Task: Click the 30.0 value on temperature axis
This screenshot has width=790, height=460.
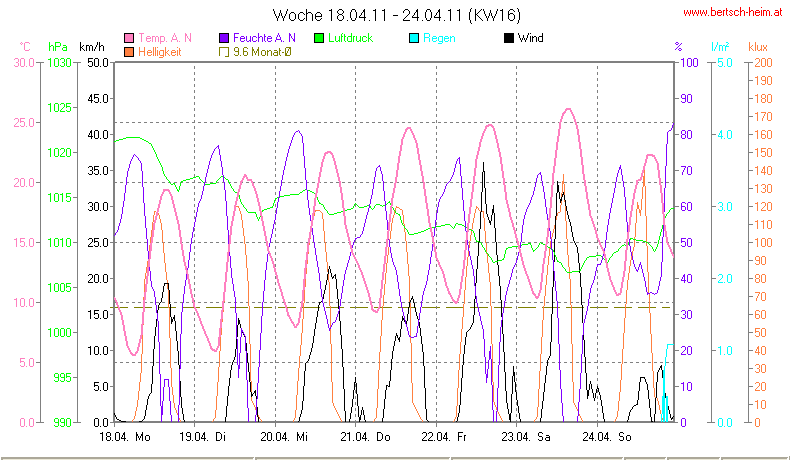Action: 24,63
